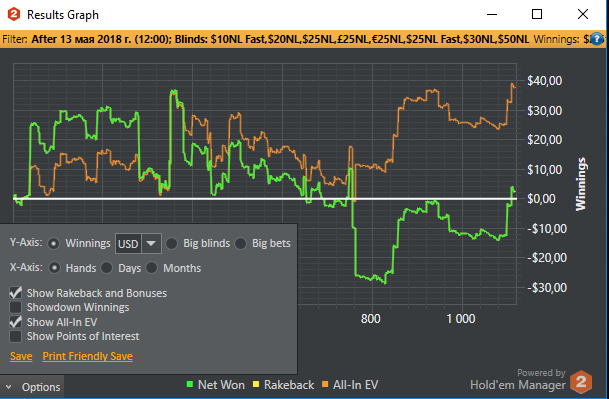Click the -$30,00 axis label

[x=547, y=288]
